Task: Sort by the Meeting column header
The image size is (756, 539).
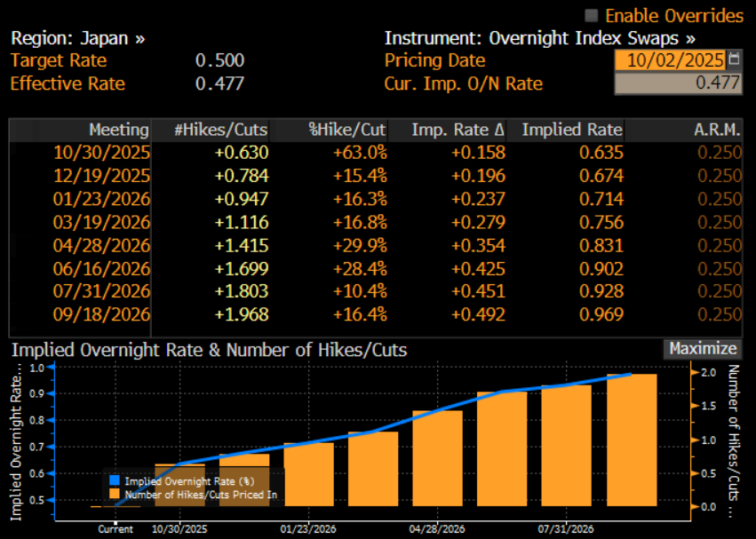Action: click(119, 130)
